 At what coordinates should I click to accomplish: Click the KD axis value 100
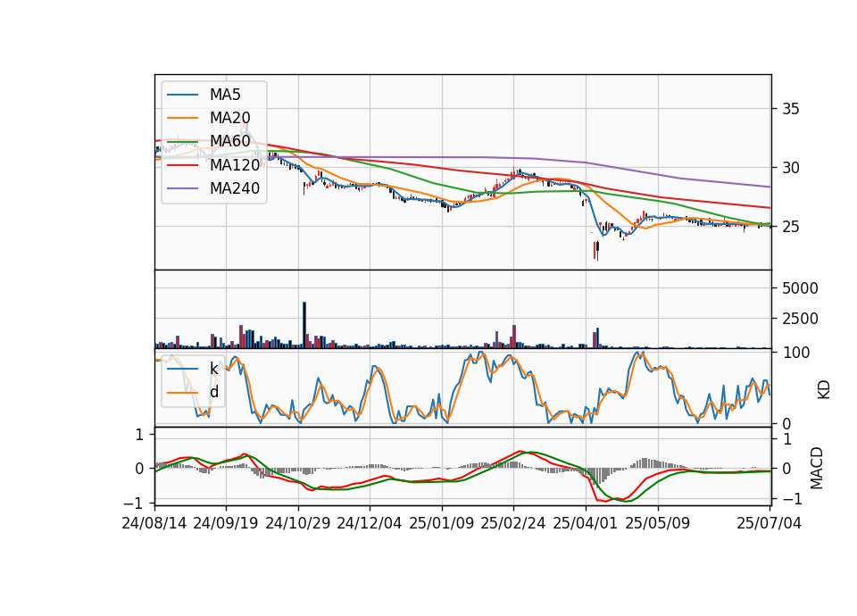pos(796,353)
